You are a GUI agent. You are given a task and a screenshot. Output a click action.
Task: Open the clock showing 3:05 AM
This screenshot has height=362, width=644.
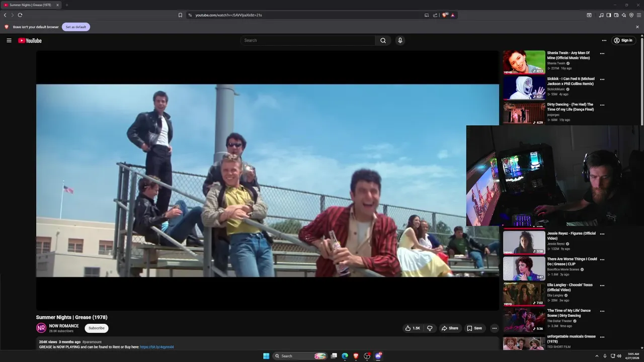[633, 356]
